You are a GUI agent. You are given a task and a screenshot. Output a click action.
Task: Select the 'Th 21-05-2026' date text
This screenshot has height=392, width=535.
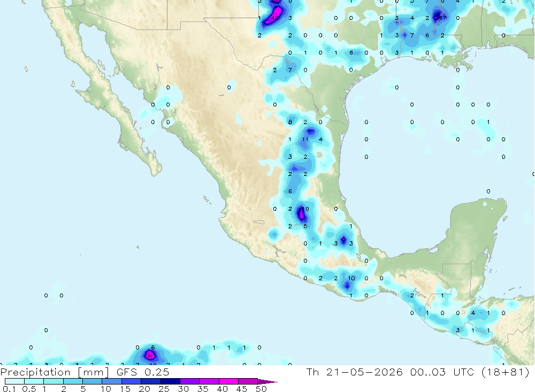point(355,372)
